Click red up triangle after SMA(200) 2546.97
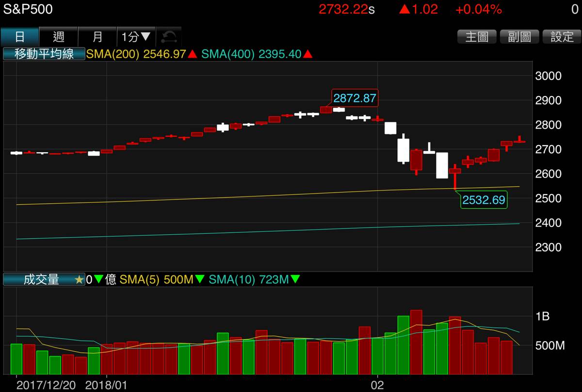This screenshot has width=582, height=392. [192, 54]
